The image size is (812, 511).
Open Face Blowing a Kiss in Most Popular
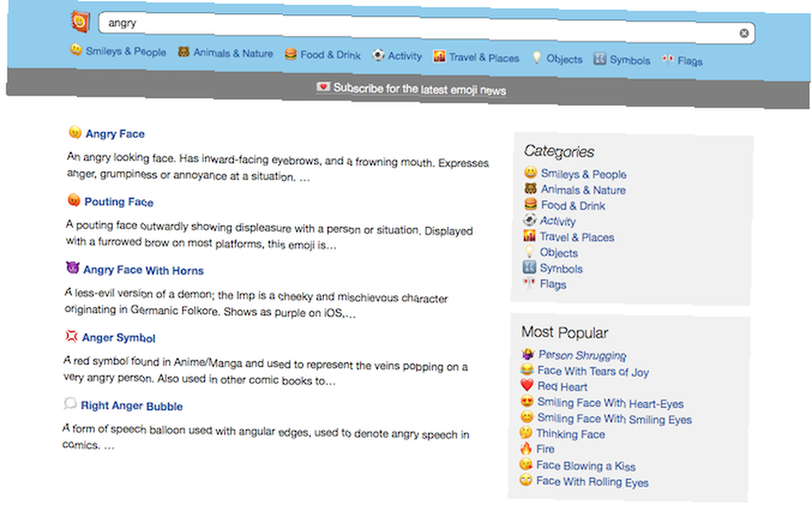[585, 466]
